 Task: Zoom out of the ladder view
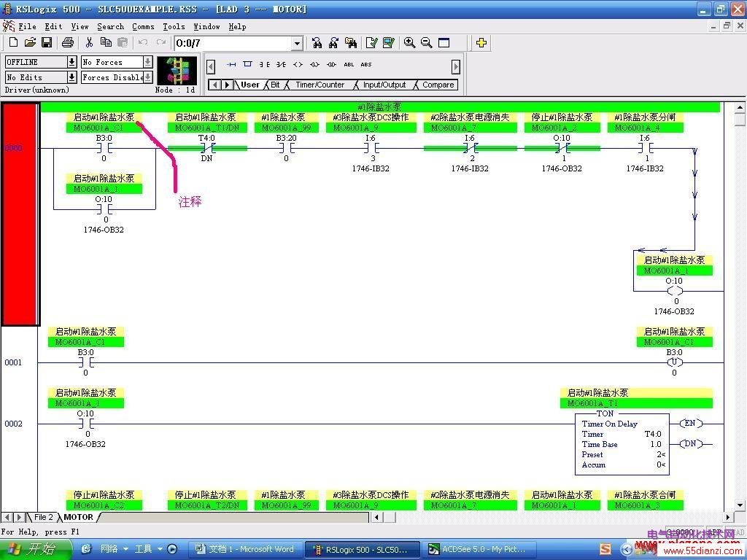point(426,43)
